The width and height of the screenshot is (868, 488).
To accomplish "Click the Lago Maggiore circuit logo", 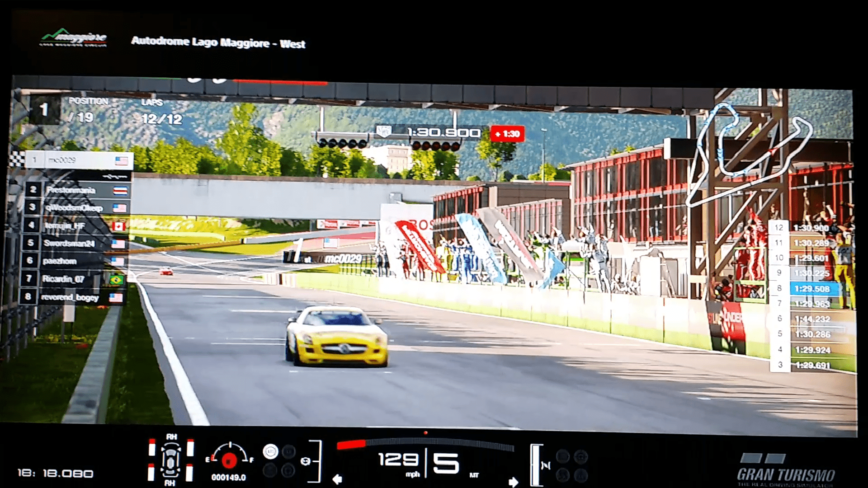I will pyautogui.click(x=74, y=38).
